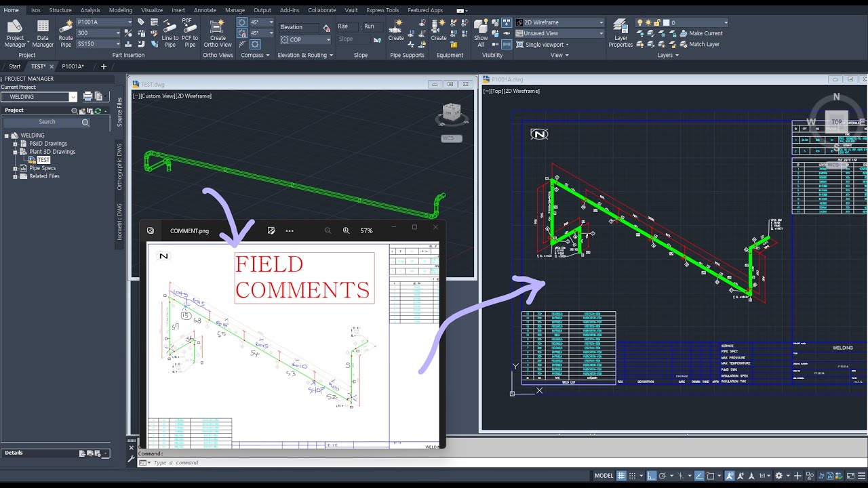The height and width of the screenshot is (488, 868).
Task: Select TEST drawing in project tree
Action: tap(43, 160)
